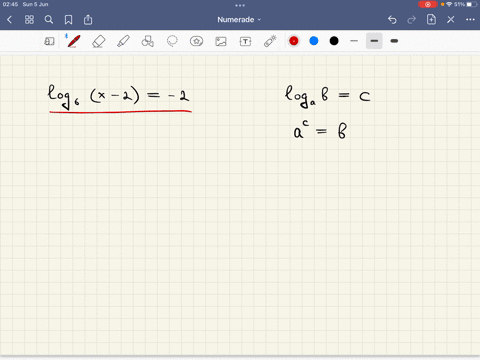Insert an image with the photo tool
The height and width of the screenshot is (360, 480).
point(221,41)
